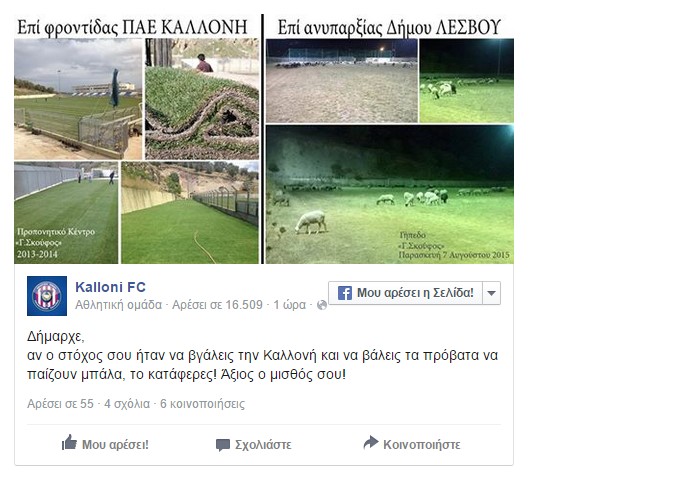Click the Μου αρέσει! like text

(x=115, y=444)
